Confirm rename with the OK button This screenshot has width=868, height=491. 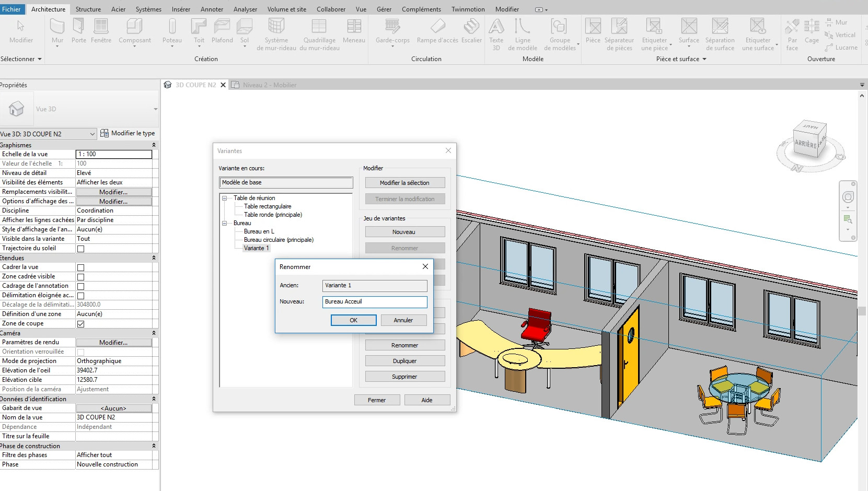353,320
